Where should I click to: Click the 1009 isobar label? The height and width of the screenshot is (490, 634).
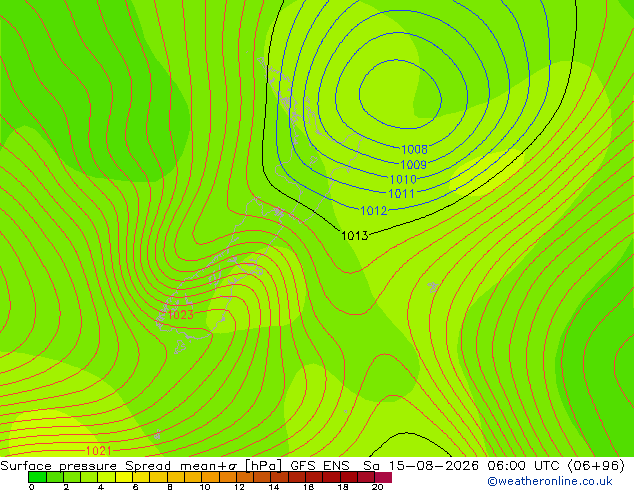[413, 165]
